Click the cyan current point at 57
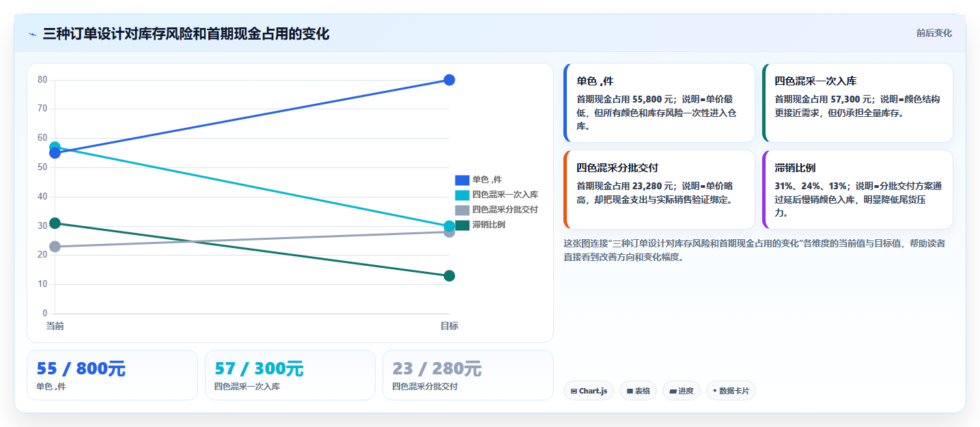Viewport: 980px width, 427px height. click(55, 146)
